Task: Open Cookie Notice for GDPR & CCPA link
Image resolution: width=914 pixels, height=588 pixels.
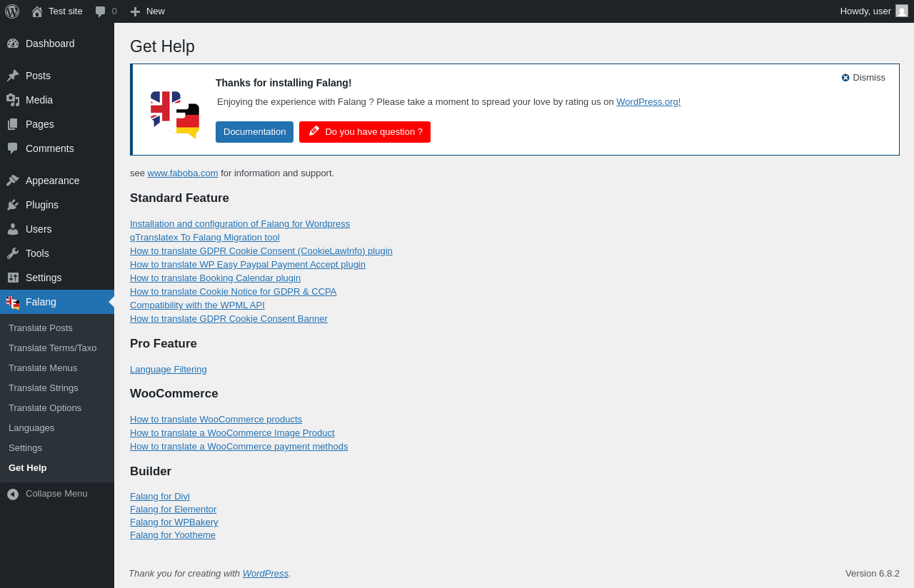Action: click(x=233, y=292)
